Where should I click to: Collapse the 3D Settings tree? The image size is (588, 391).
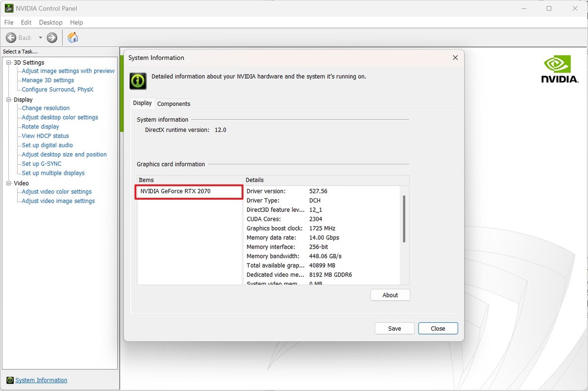[x=8, y=62]
